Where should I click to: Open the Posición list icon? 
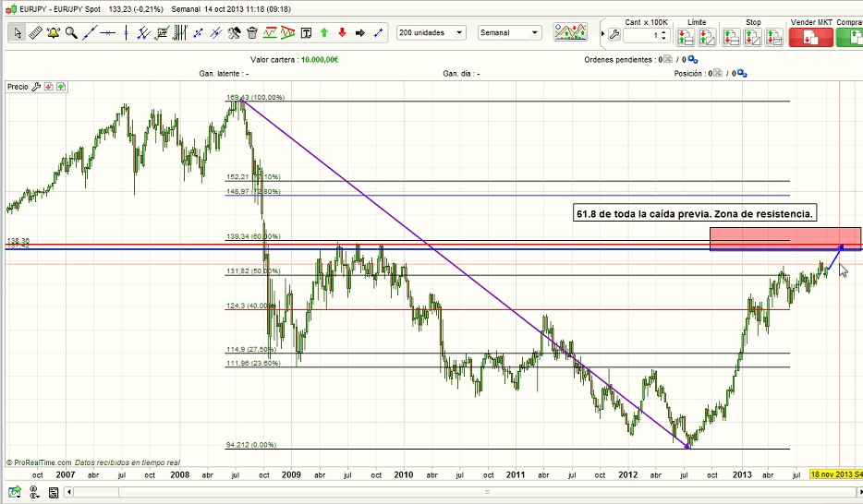click(718, 73)
